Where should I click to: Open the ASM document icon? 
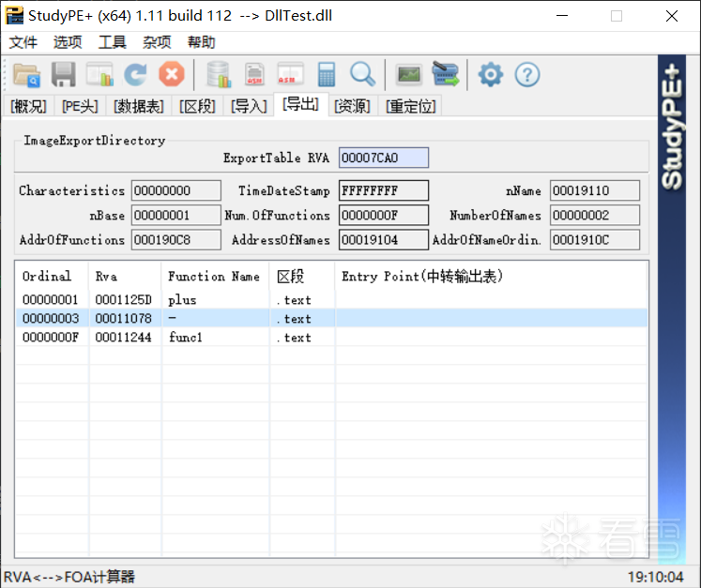point(254,75)
